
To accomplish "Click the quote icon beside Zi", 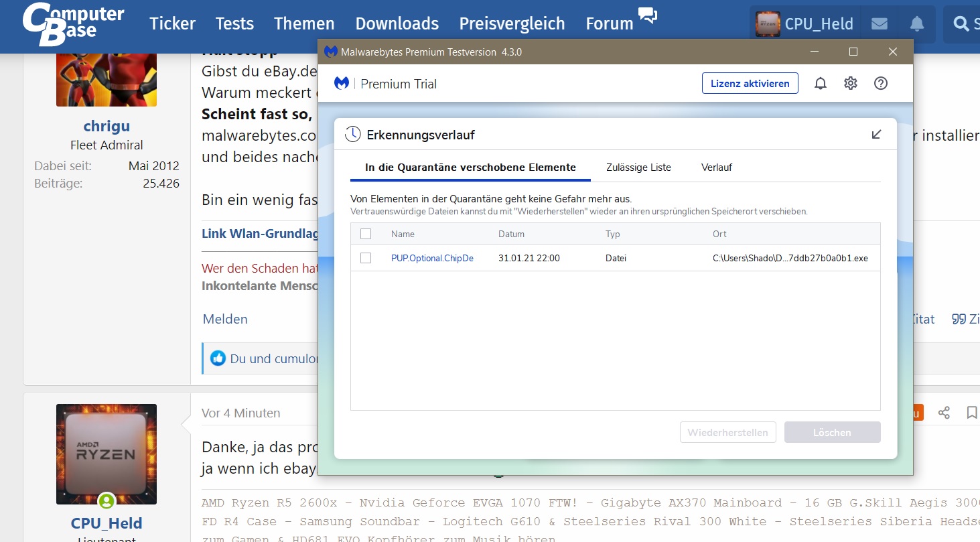I will click(959, 319).
